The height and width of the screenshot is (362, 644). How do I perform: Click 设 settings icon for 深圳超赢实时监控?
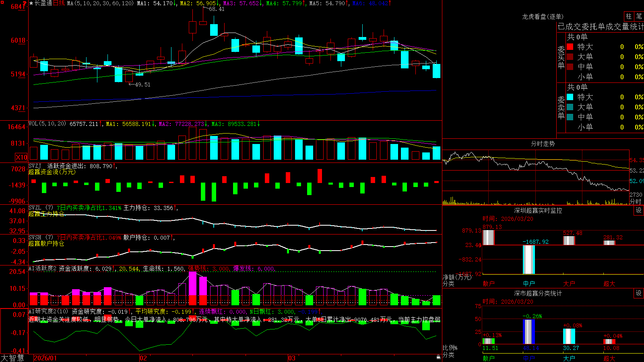(639, 211)
